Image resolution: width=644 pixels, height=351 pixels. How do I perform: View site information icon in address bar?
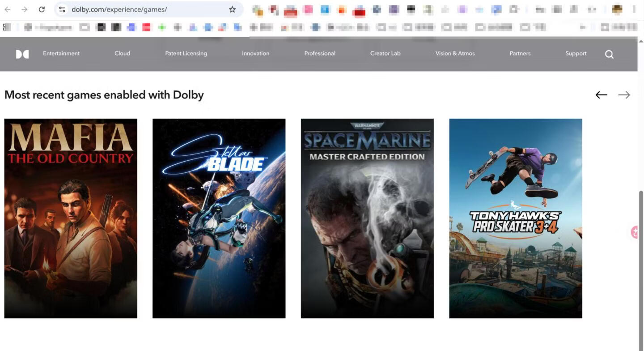tap(62, 9)
